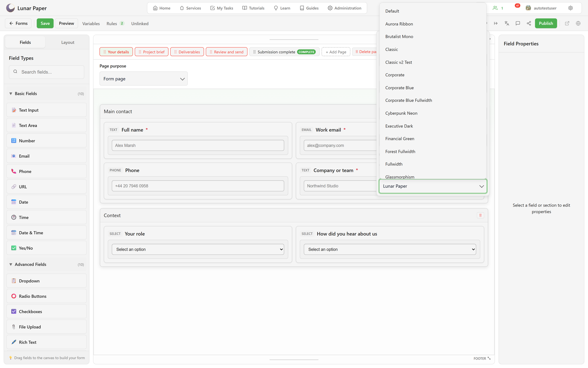Click the Add Page button

tap(336, 52)
